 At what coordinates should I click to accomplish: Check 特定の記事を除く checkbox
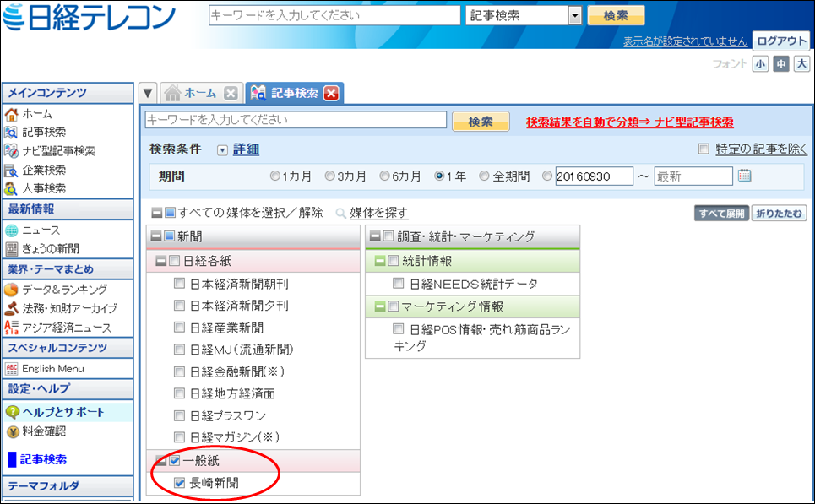(704, 149)
